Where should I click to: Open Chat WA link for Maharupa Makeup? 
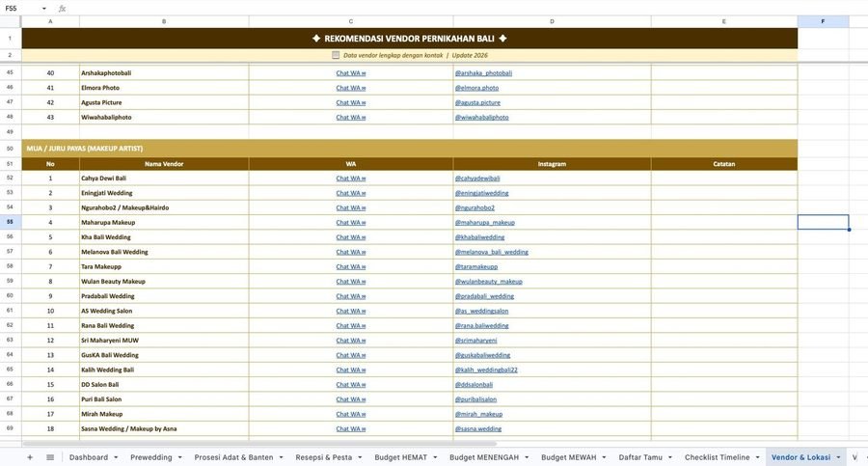(351, 223)
